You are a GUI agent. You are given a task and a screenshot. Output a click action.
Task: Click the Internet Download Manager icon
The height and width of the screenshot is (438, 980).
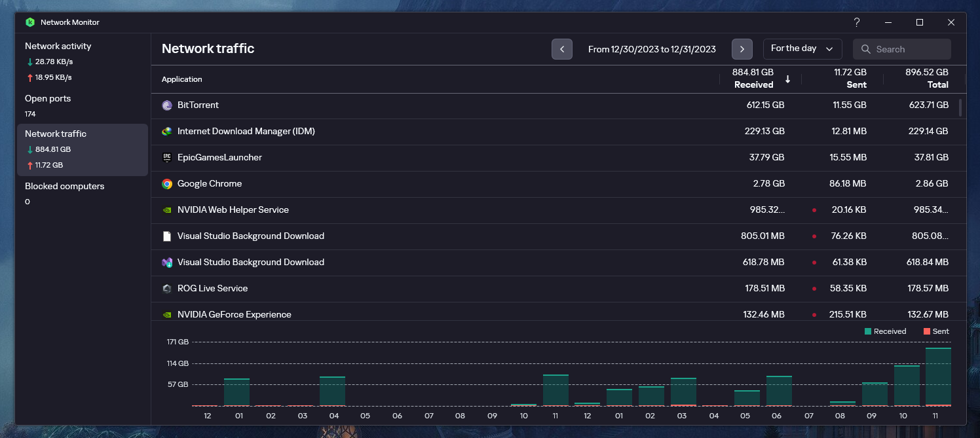(167, 132)
